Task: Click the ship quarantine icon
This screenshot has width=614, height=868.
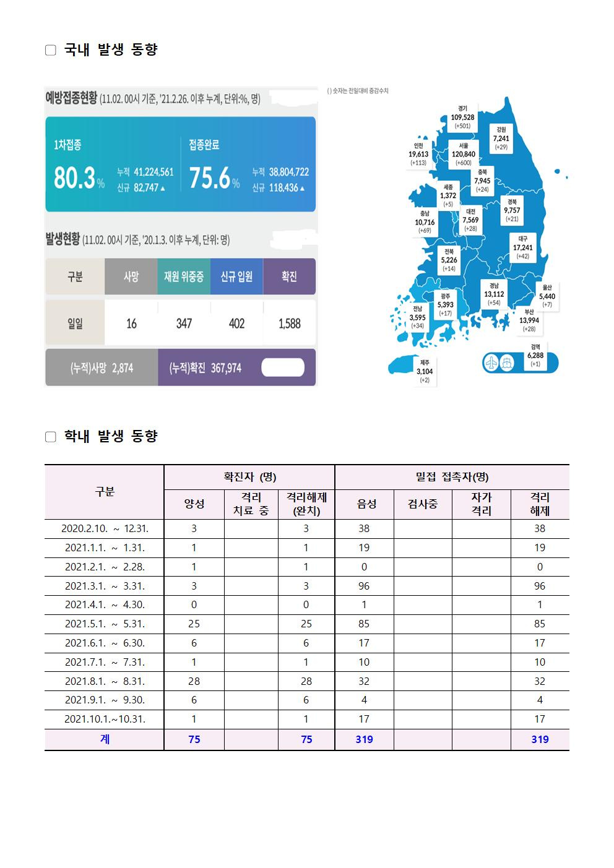Action: point(507,363)
